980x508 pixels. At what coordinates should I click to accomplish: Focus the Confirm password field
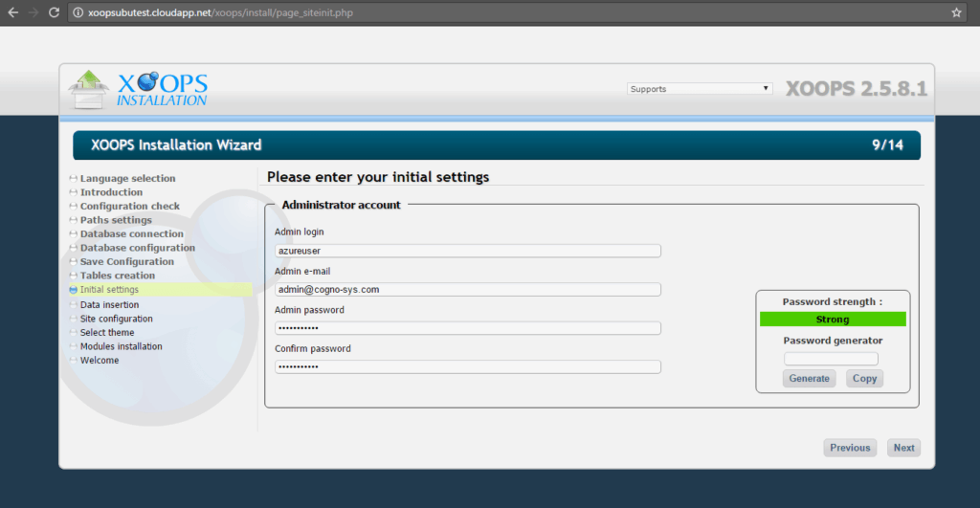point(467,366)
